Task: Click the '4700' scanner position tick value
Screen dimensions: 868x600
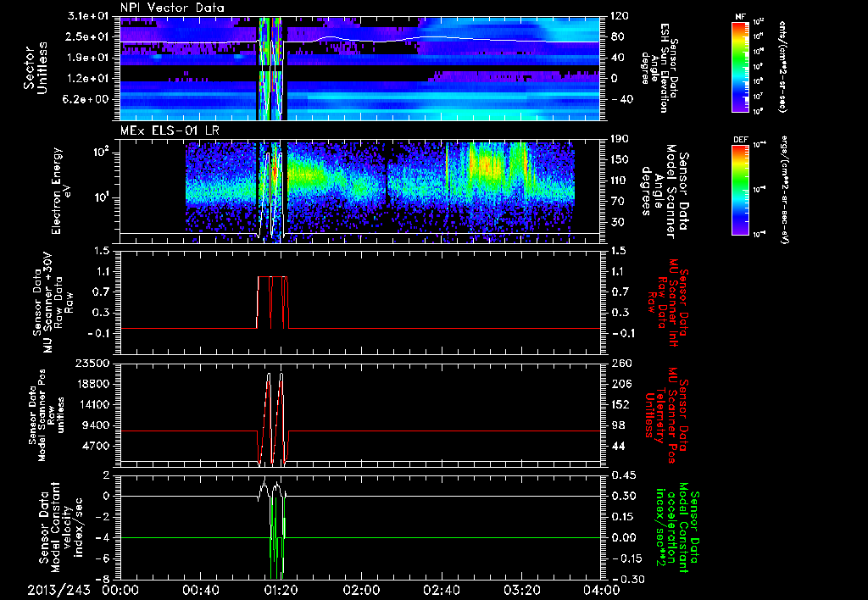Action: (x=96, y=446)
